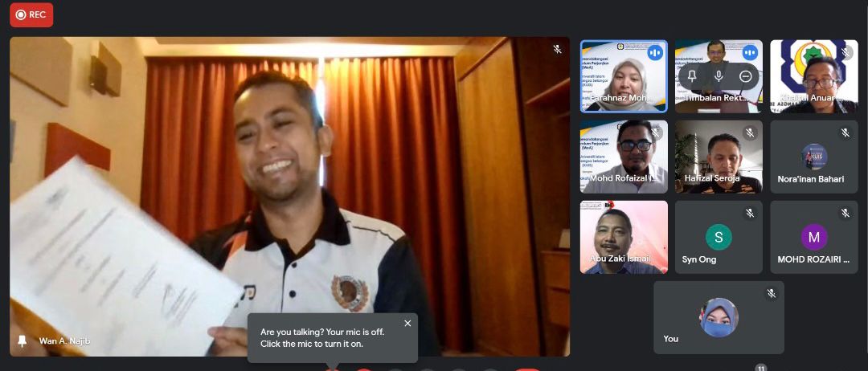Click the 'Hafizal Seroja' name label

click(x=712, y=178)
